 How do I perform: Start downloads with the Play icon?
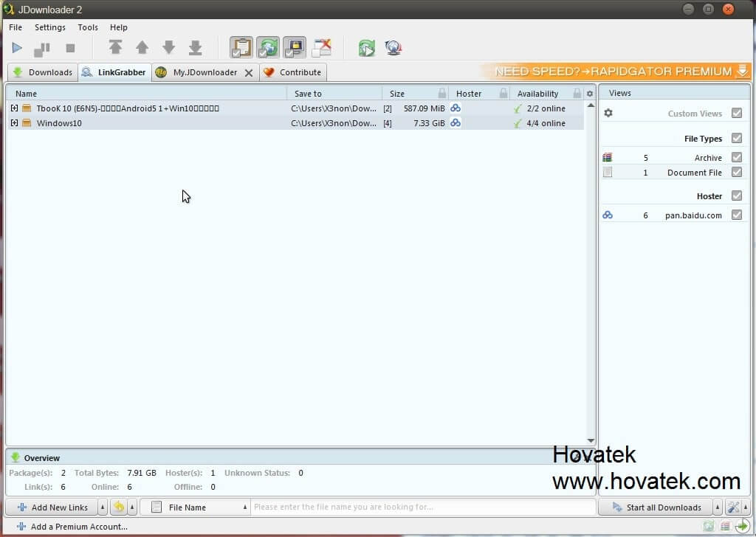tap(17, 48)
